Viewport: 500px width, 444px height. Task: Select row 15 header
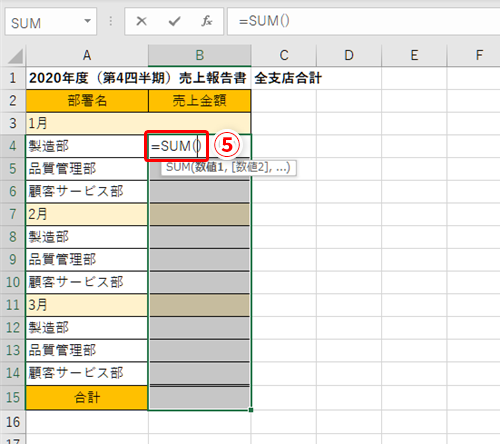coord(13,397)
